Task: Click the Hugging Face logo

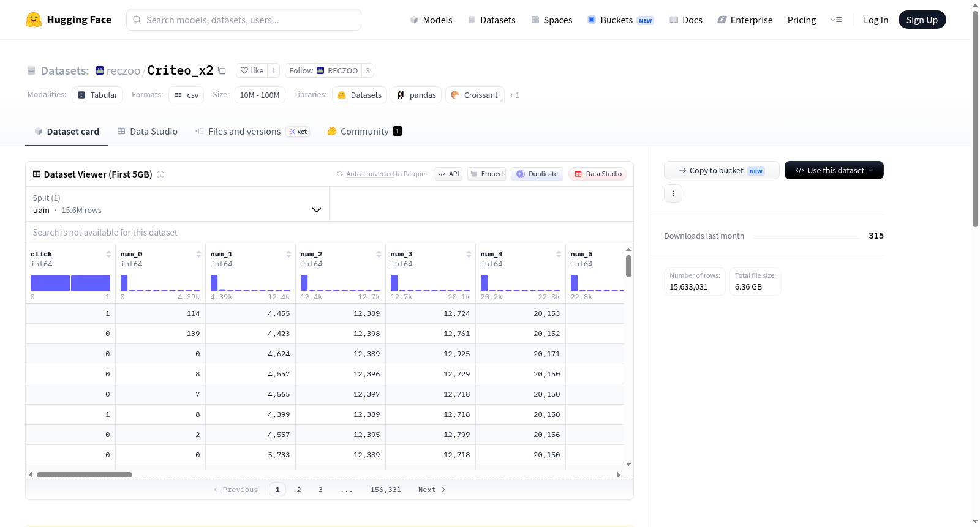Action: 34,20
